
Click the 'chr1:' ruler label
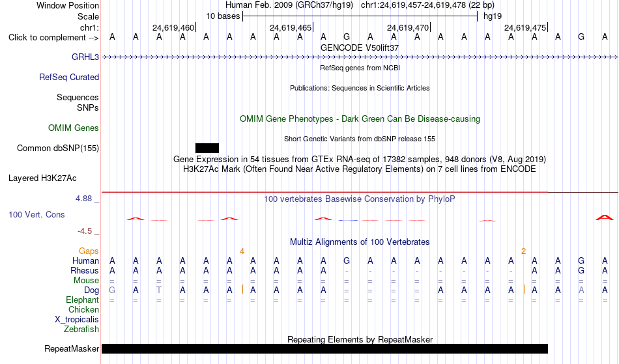(90, 27)
